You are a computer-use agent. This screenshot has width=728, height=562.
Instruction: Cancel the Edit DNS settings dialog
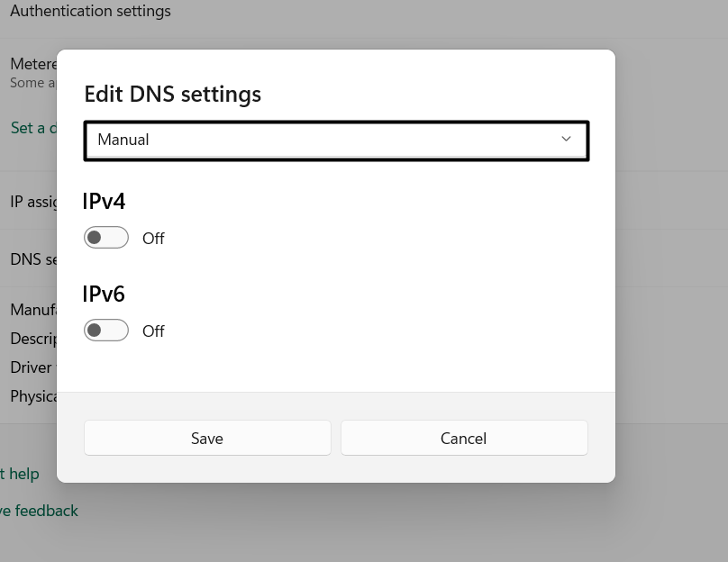(463, 439)
